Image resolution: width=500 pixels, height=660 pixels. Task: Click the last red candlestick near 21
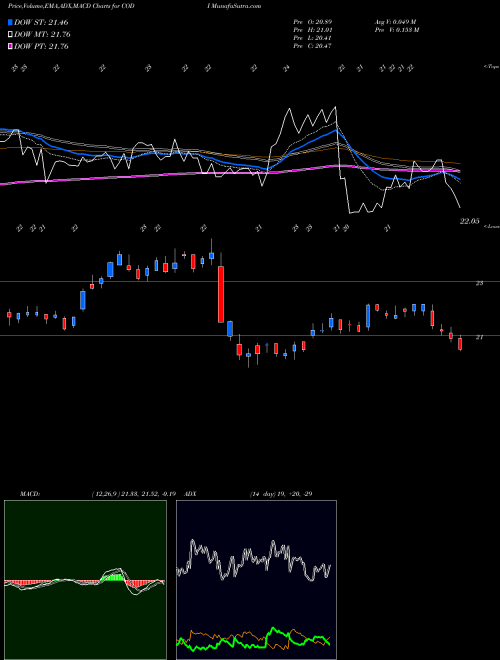point(460,344)
